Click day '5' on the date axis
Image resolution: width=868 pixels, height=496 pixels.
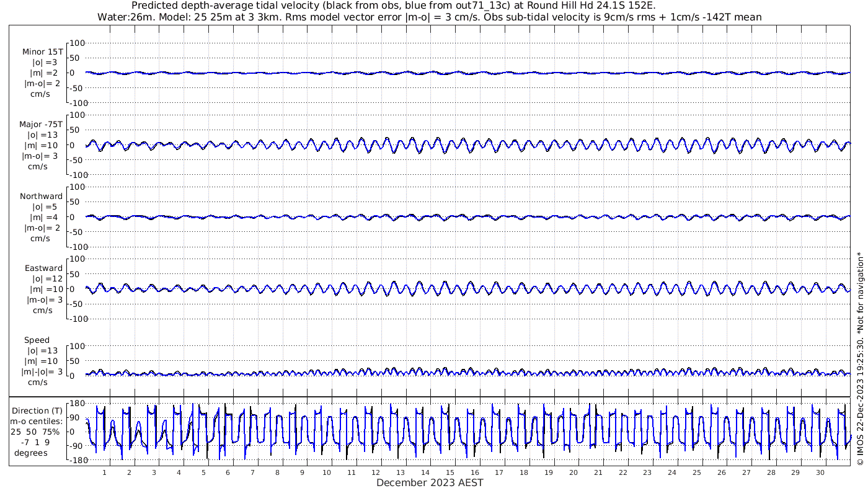[x=203, y=472]
